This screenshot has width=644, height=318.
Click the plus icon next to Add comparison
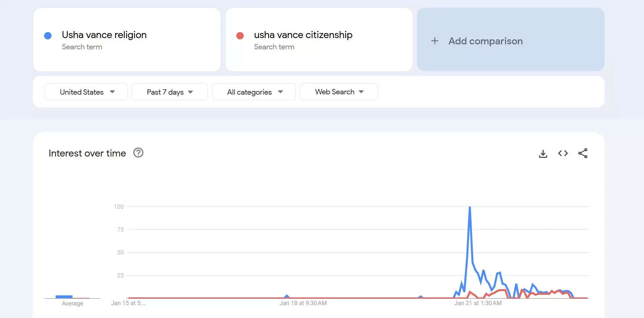[x=435, y=40]
